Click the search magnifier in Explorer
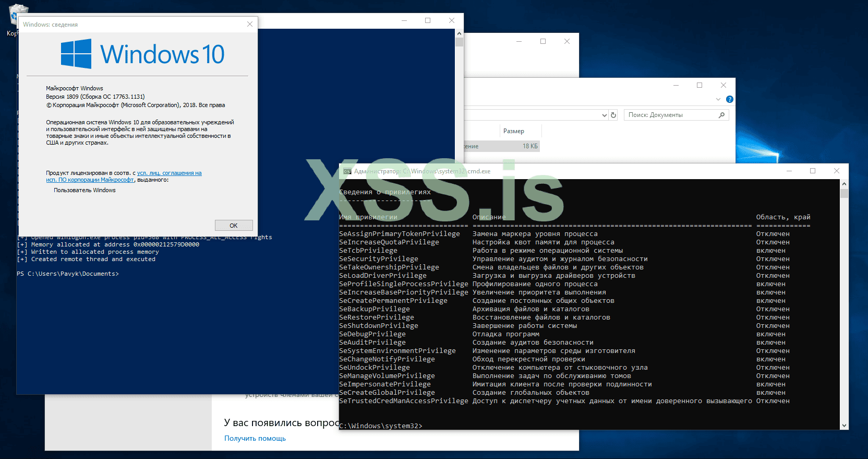 click(x=722, y=115)
